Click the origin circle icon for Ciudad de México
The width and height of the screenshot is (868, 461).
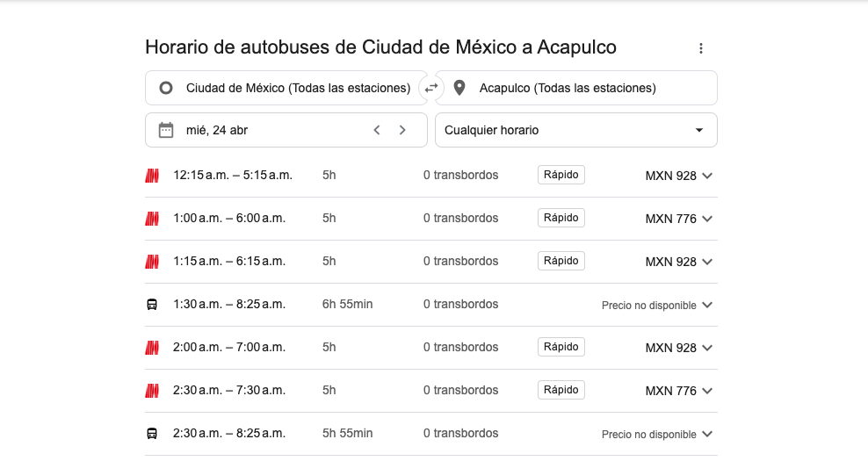click(x=166, y=88)
